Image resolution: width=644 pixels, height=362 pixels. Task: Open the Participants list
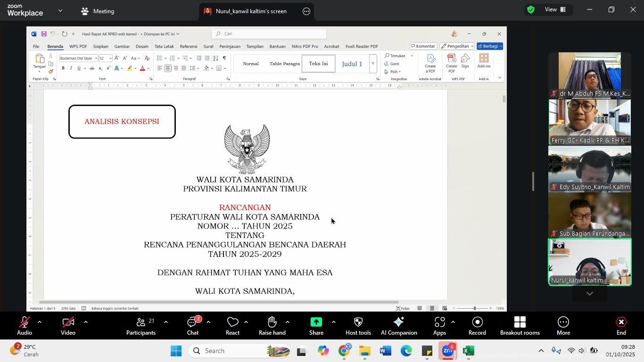(x=140, y=326)
